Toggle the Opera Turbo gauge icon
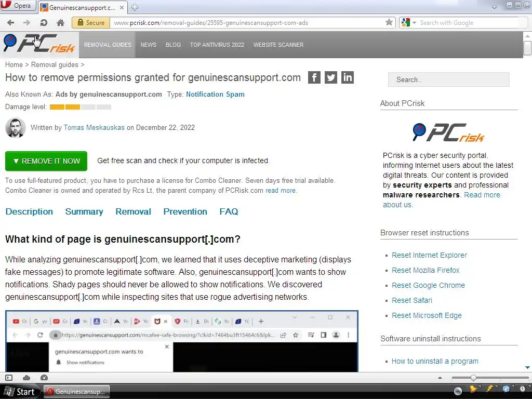Screen dimensions: 532x399 pos(44,378)
